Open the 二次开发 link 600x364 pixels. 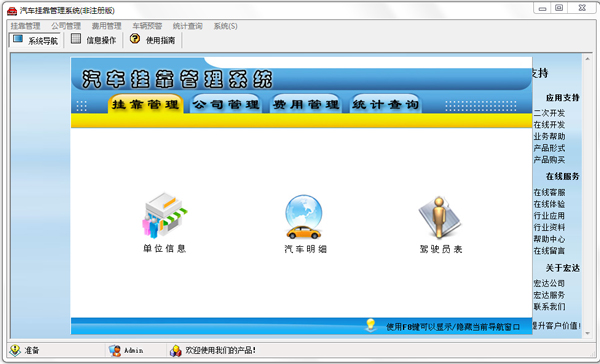(549, 113)
